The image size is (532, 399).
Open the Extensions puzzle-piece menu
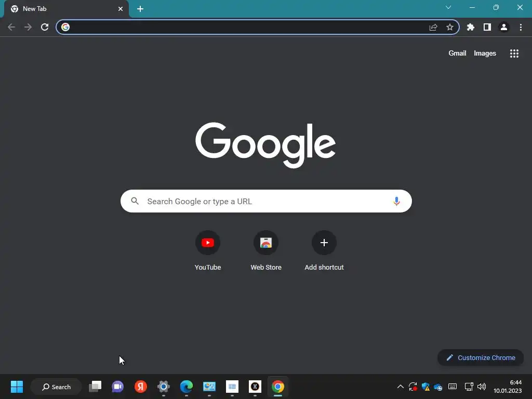pyautogui.click(x=471, y=27)
